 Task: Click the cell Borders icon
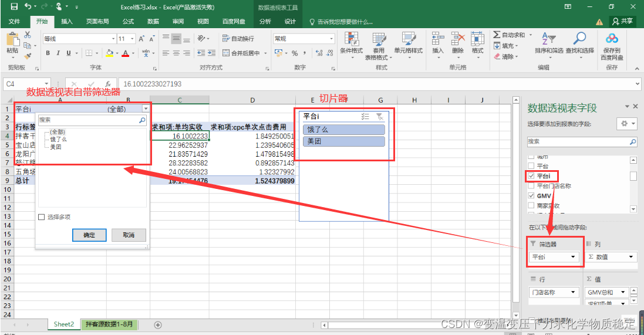point(89,53)
